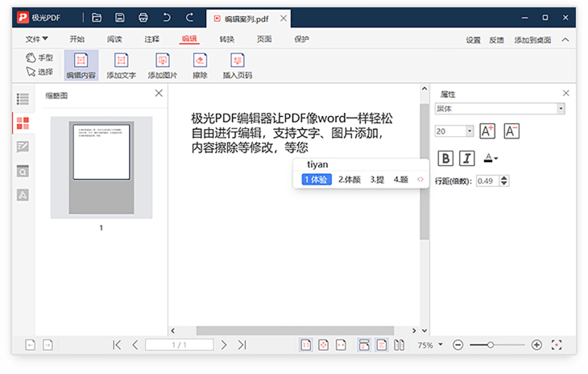Enable single page layout
588x374 pixels.
[382, 345]
